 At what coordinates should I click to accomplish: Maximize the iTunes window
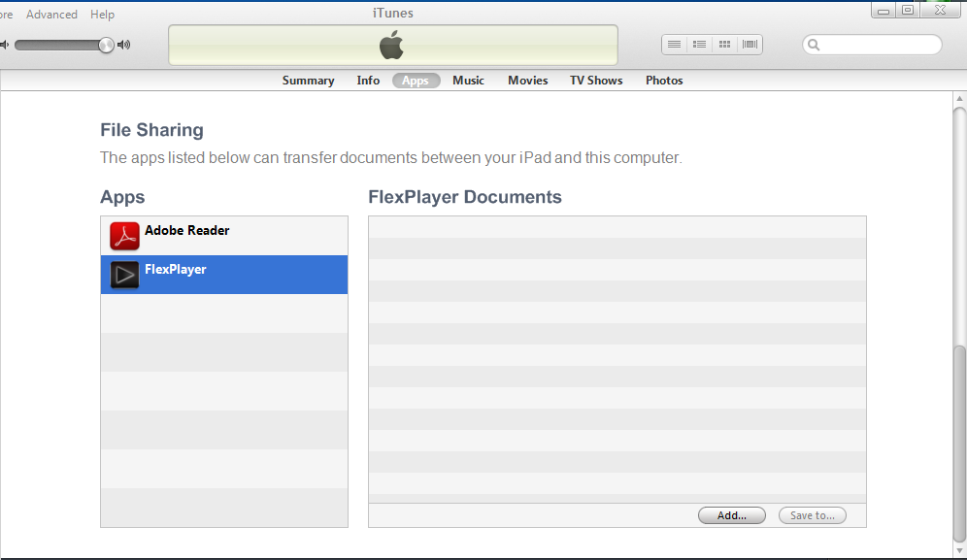(x=908, y=11)
